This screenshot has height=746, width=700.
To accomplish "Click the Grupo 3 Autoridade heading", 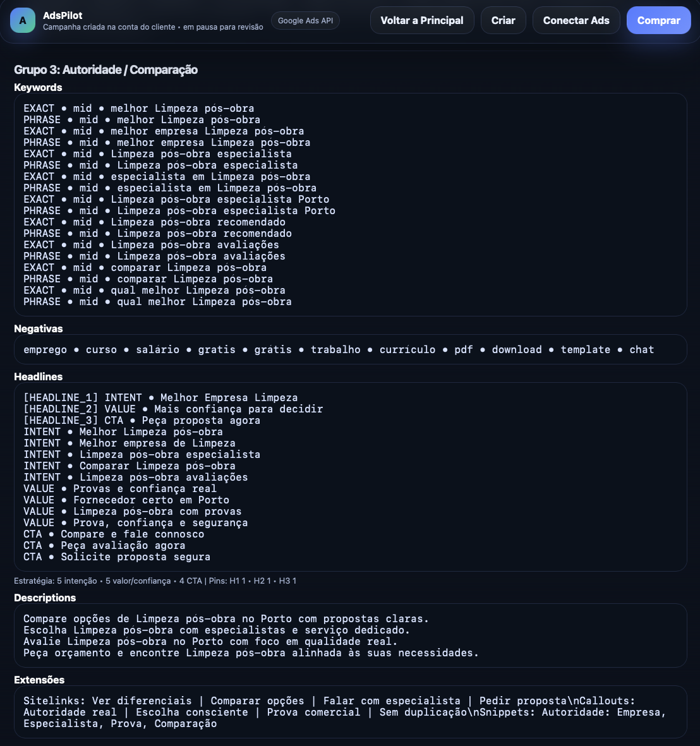I will (106, 70).
